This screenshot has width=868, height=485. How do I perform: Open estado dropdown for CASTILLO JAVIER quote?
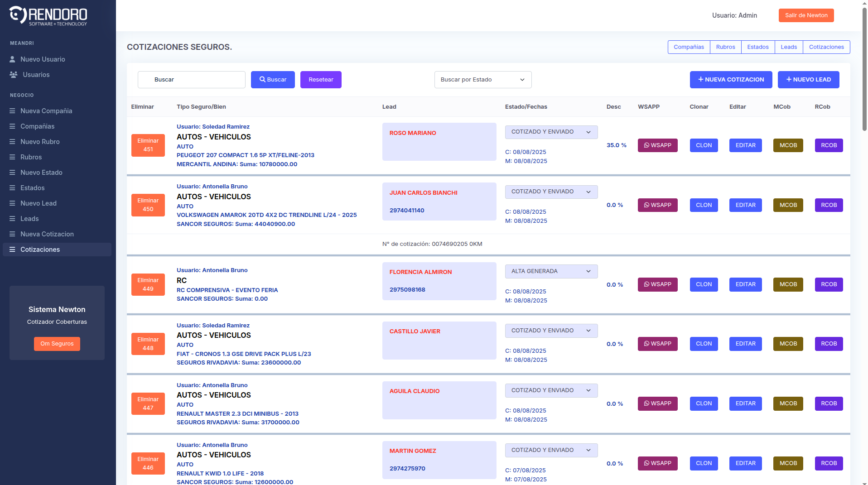point(551,331)
